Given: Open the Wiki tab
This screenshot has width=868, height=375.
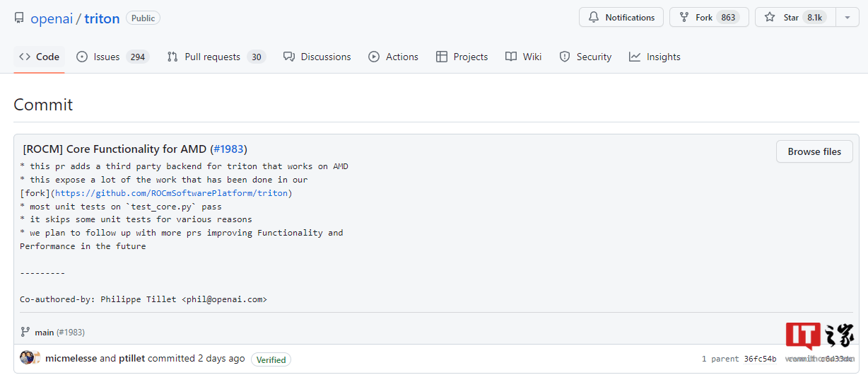Looking at the screenshot, I should 524,57.
